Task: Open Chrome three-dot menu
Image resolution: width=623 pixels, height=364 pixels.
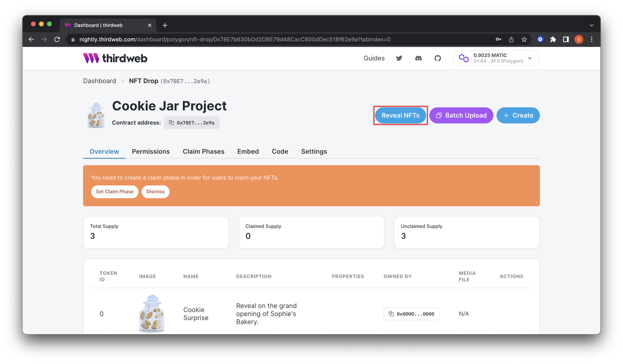Action: pyautogui.click(x=592, y=39)
